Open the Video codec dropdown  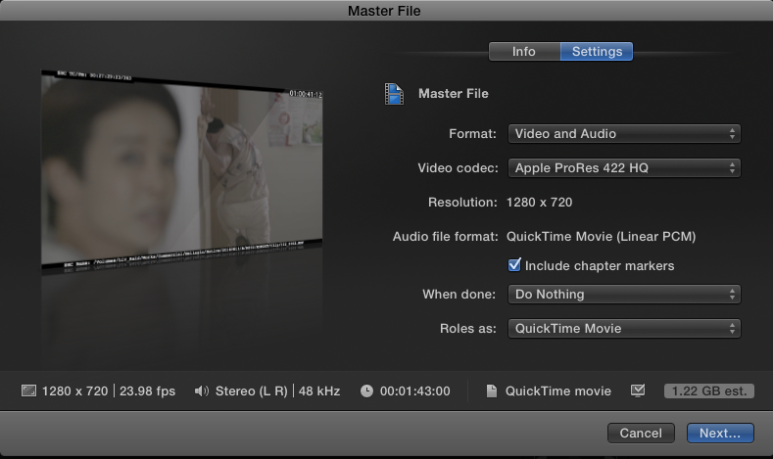pos(624,168)
